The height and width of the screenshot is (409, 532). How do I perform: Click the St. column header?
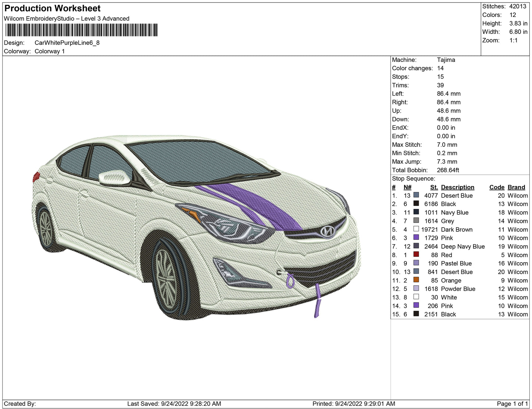click(434, 187)
